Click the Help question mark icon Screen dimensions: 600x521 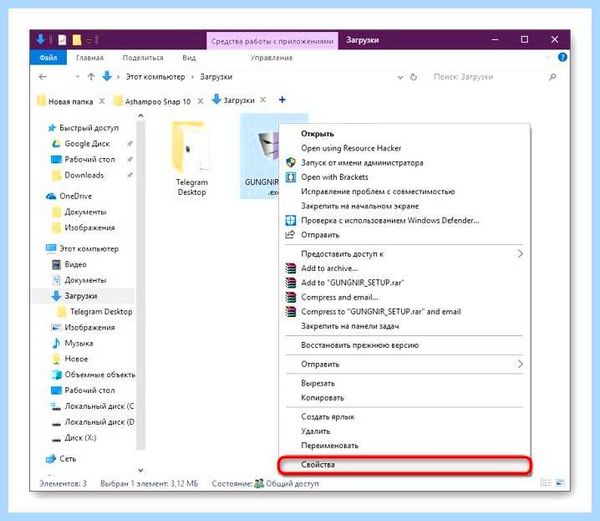(x=562, y=57)
